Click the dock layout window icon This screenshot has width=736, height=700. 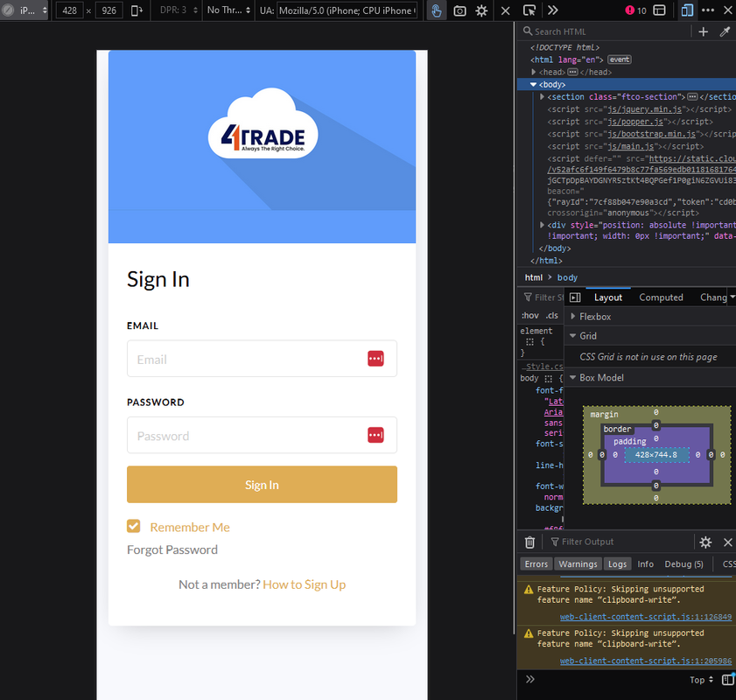click(660, 10)
